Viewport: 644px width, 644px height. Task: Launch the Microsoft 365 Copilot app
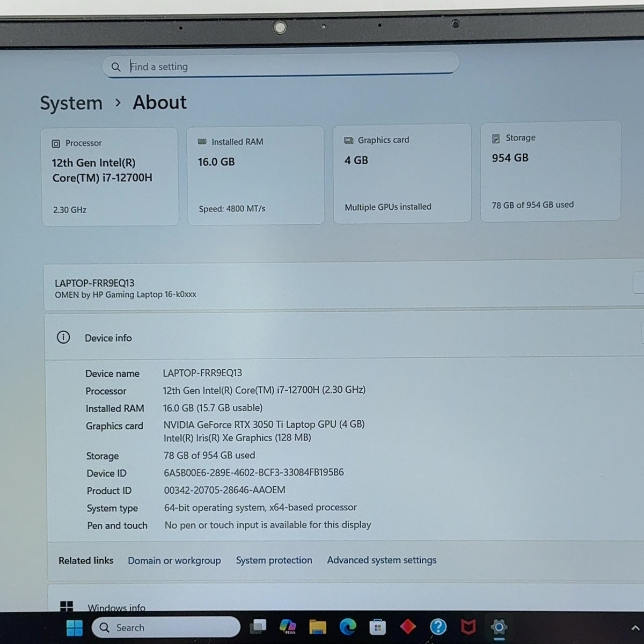[288, 627]
